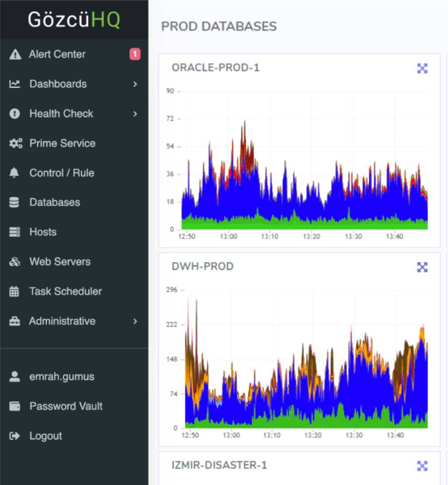Click the Control / Rule bell icon
The height and width of the screenshot is (485, 448).
pos(14,172)
